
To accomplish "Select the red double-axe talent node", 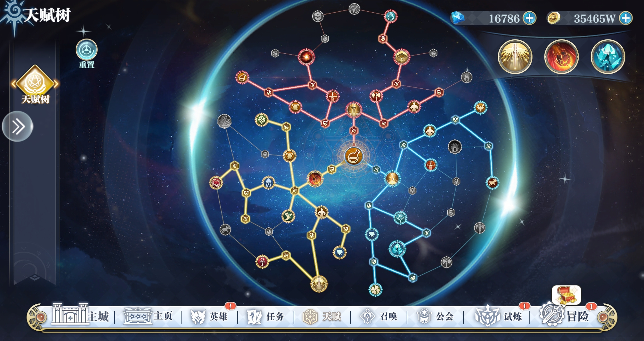I will coord(376,96).
